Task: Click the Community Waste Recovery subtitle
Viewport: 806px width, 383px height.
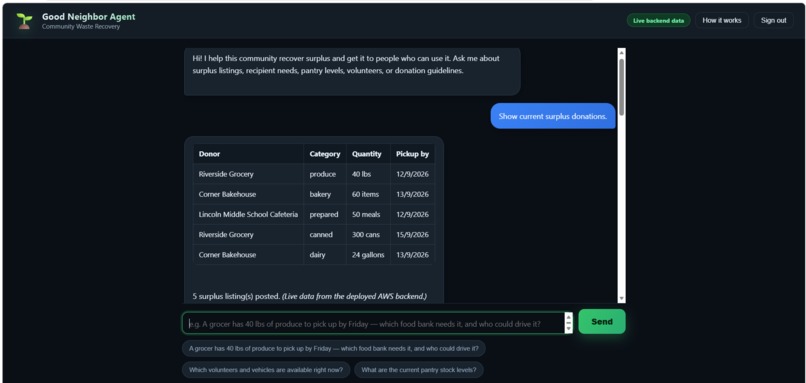Action: 81,27
